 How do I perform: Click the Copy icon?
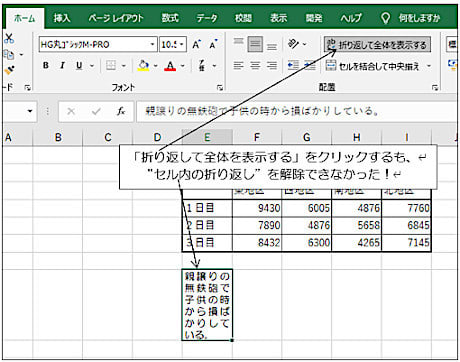pos(9,54)
